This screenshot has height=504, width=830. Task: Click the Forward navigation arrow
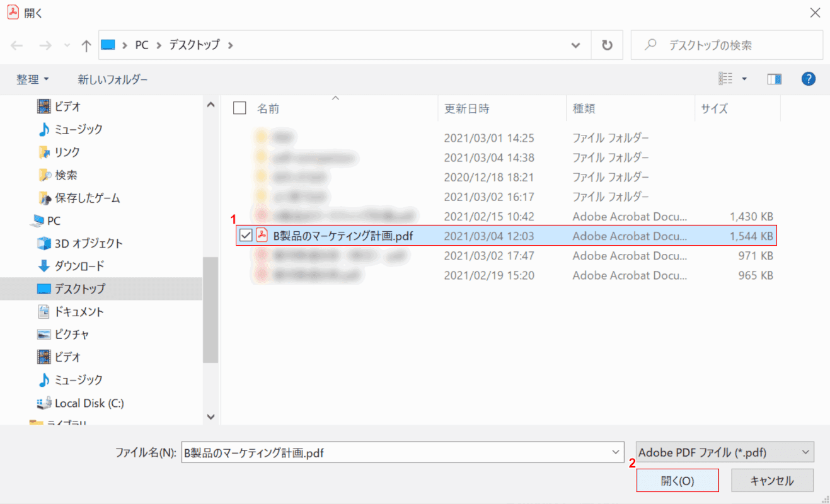coord(45,45)
